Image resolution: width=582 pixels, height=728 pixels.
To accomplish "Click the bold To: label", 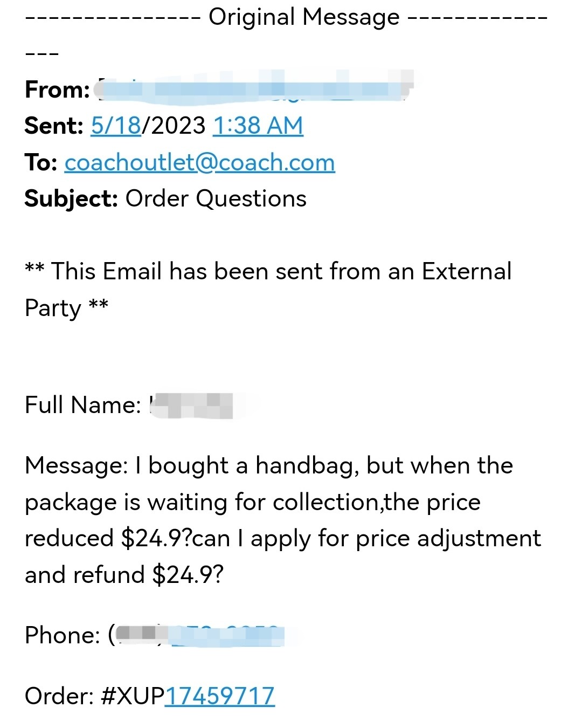I will pyautogui.click(x=41, y=162).
